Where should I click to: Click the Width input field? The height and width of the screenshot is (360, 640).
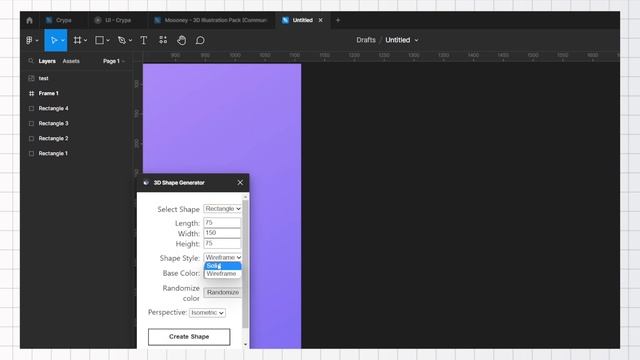point(222,233)
